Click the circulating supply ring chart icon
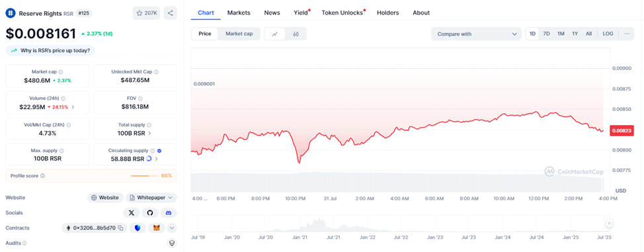The image size is (644, 252). pos(149,159)
